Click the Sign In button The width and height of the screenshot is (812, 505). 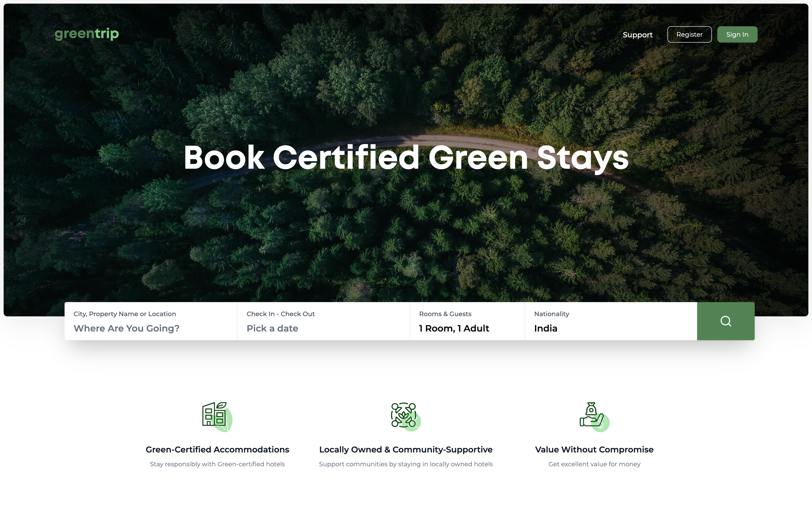[737, 34]
